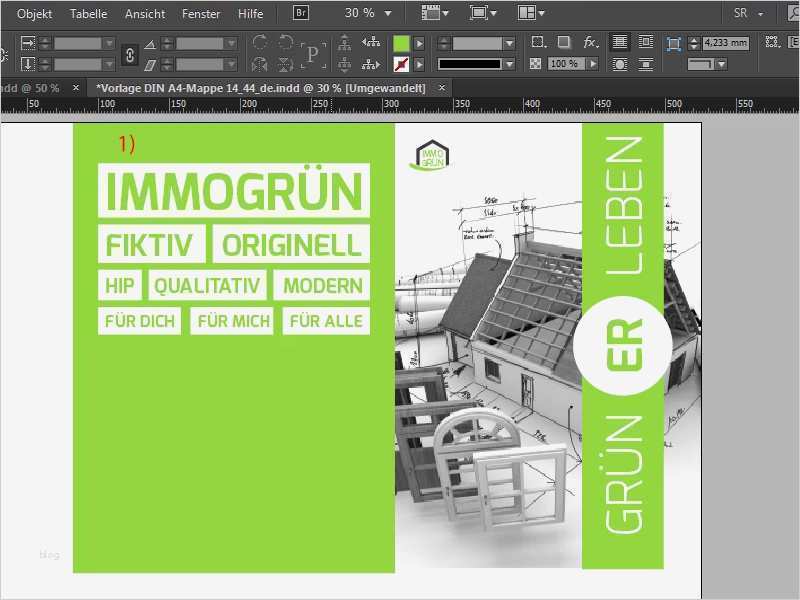The height and width of the screenshot is (600, 800).
Task: Click the flip vertical icon
Action: 285,64
